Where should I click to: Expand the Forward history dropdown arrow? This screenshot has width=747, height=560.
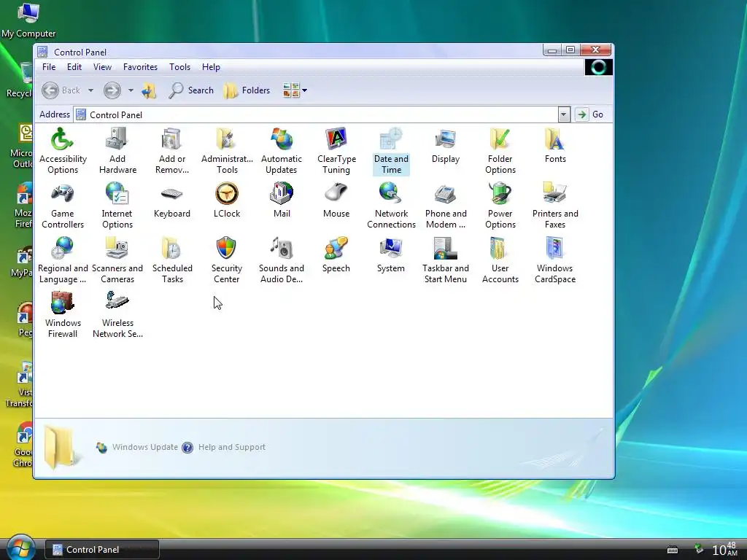click(131, 90)
